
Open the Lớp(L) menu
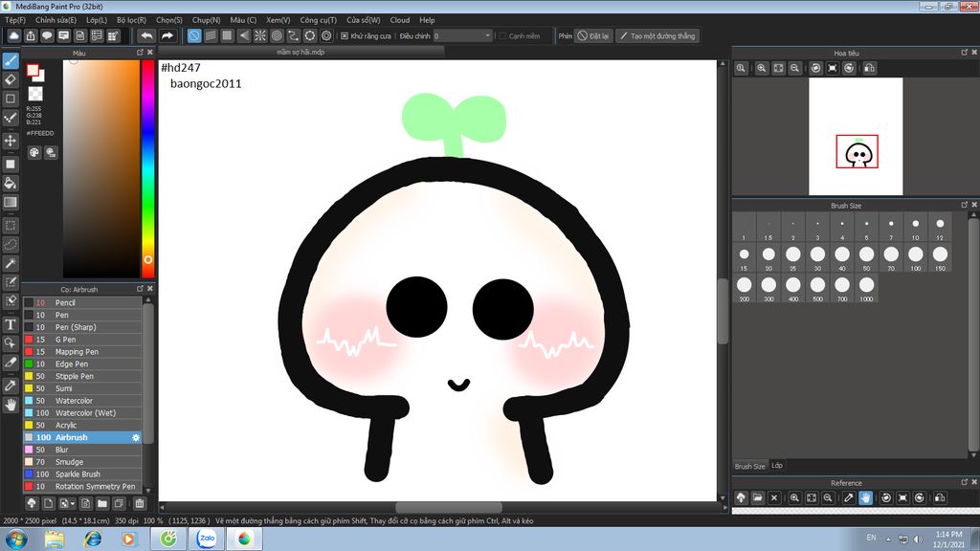click(97, 20)
